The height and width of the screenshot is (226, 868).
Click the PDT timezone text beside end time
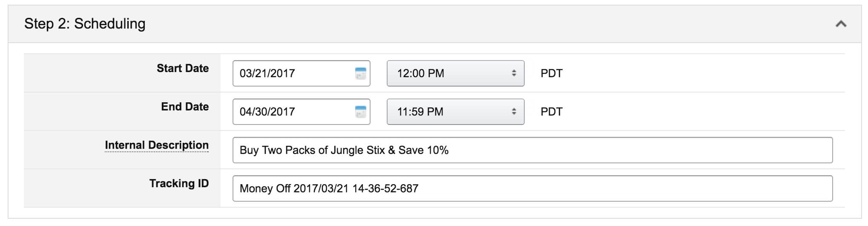pos(552,112)
